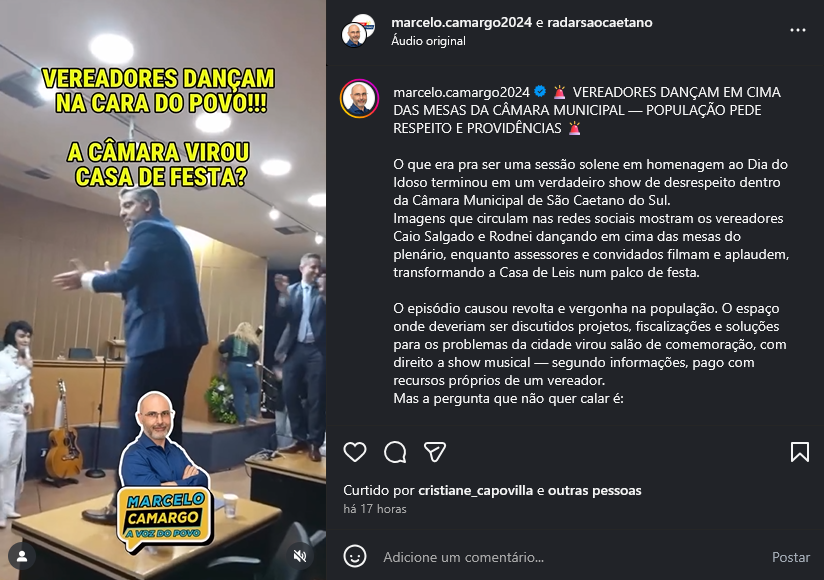
Task: Open the caption author username marcelo.camargo2024
Action: click(x=461, y=92)
